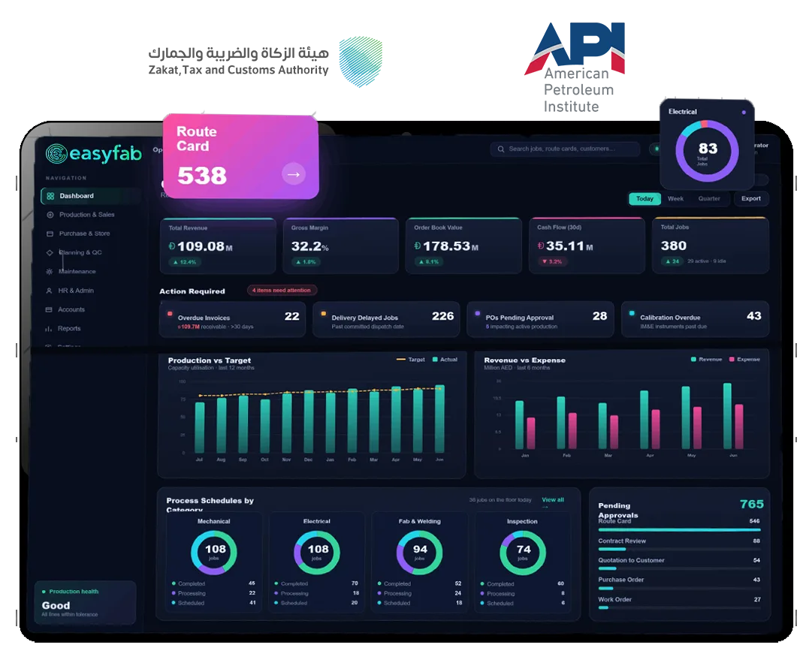The image size is (812, 663).
Task: Click the Jun bar in Production vs Target
Action: pyautogui.click(x=439, y=419)
